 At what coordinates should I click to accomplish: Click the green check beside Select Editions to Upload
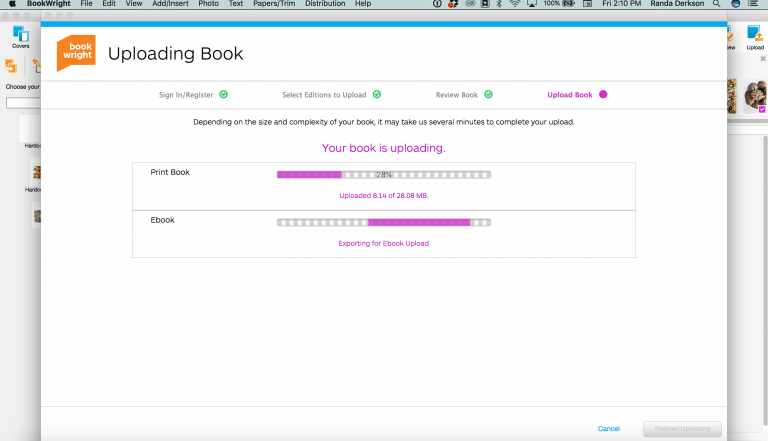pos(377,94)
